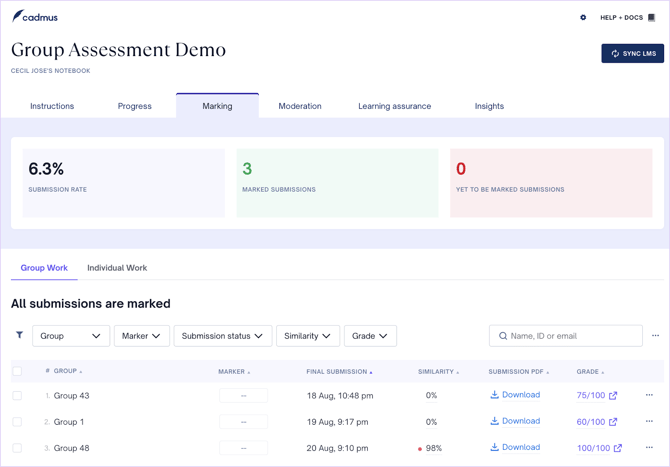Open the more options menu for Group 1
This screenshot has width=670, height=467.
649,422
